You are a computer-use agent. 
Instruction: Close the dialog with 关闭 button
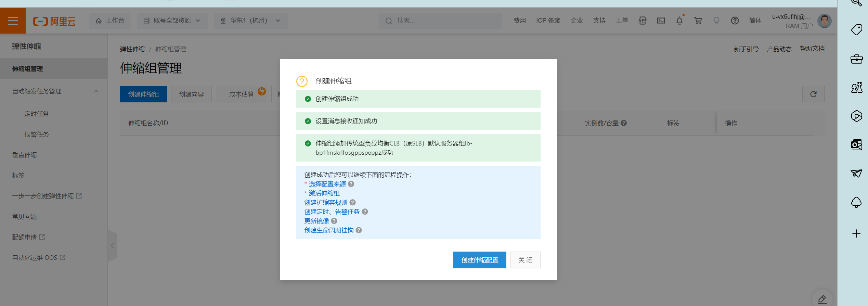pyautogui.click(x=525, y=260)
